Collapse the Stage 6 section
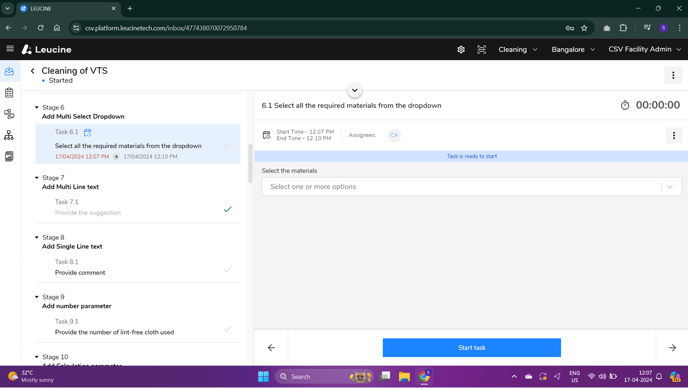This screenshot has height=388, width=688. tap(37, 107)
